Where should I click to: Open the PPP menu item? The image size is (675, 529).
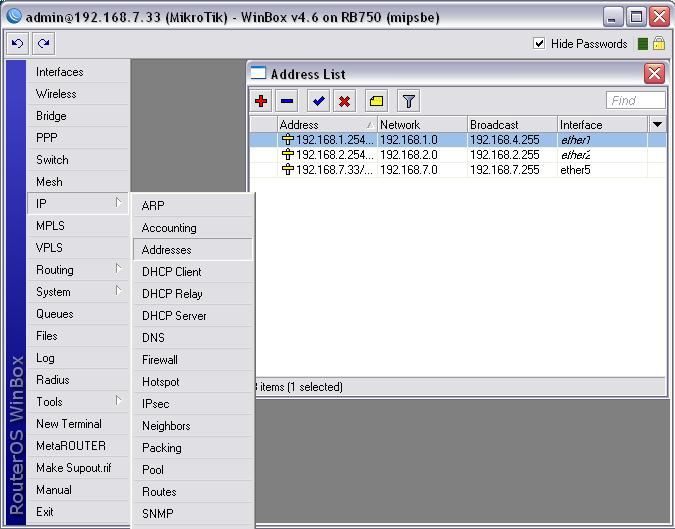pos(78,138)
